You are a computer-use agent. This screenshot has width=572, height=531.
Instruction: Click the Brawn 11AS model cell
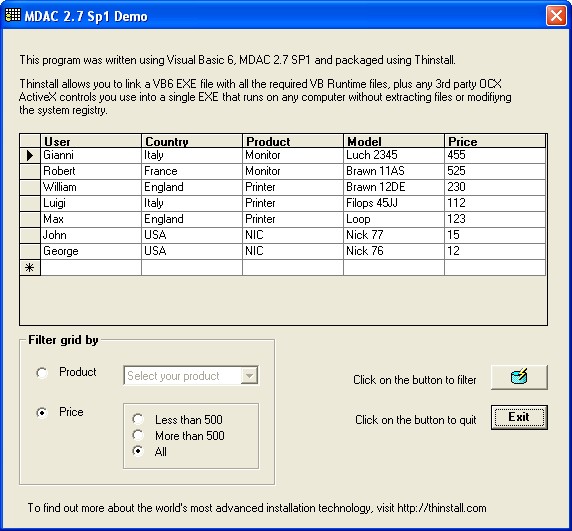click(x=394, y=171)
